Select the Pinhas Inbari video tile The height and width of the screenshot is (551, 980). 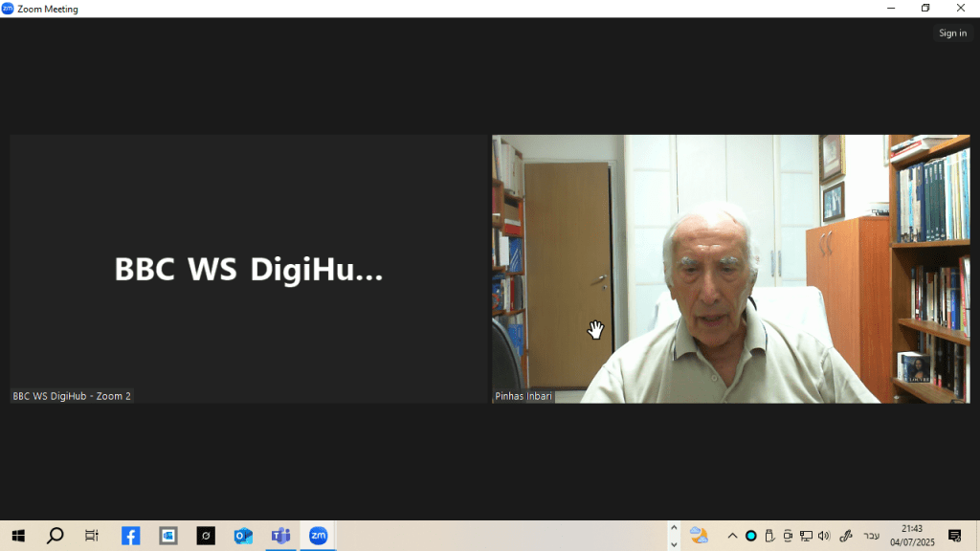click(730, 269)
